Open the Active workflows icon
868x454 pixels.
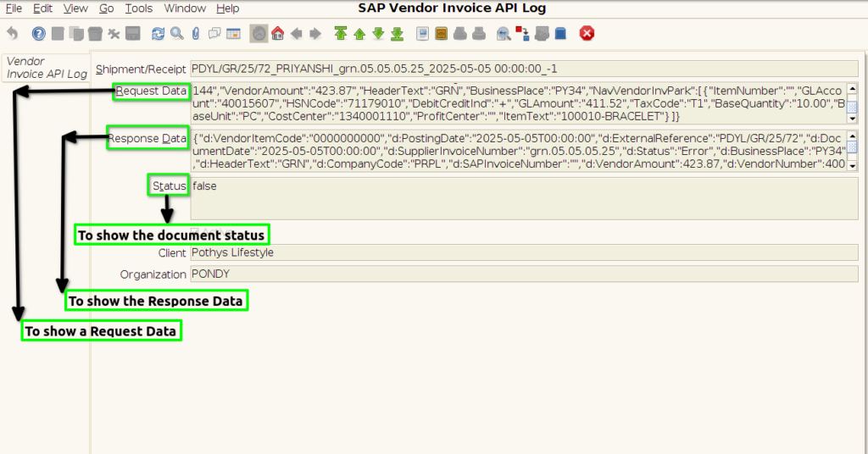pos(522,34)
